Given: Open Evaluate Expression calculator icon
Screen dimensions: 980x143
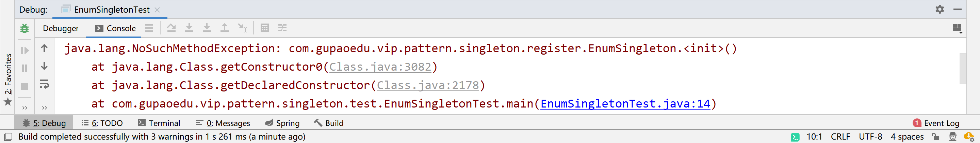Looking at the screenshot, I should [264, 28].
